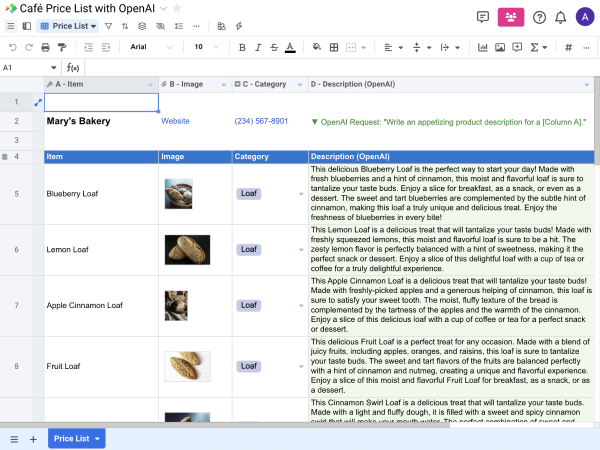Image resolution: width=600 pixels, height=450 pixels.
Task: Open the Price List view dropdown
Action: [x=68, y=26]
